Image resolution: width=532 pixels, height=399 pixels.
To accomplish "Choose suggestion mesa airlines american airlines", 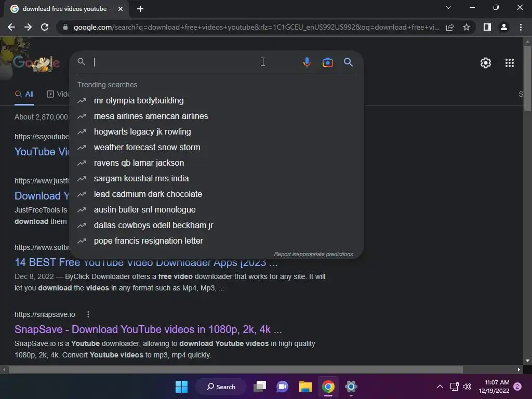I will (x=216, y=116).
